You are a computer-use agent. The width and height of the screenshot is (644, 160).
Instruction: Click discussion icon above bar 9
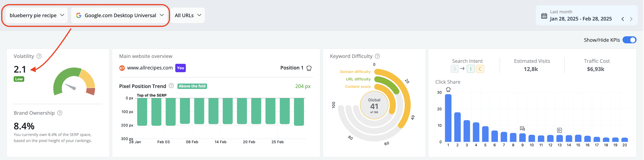pyautogui.click(x=522, y=129)
